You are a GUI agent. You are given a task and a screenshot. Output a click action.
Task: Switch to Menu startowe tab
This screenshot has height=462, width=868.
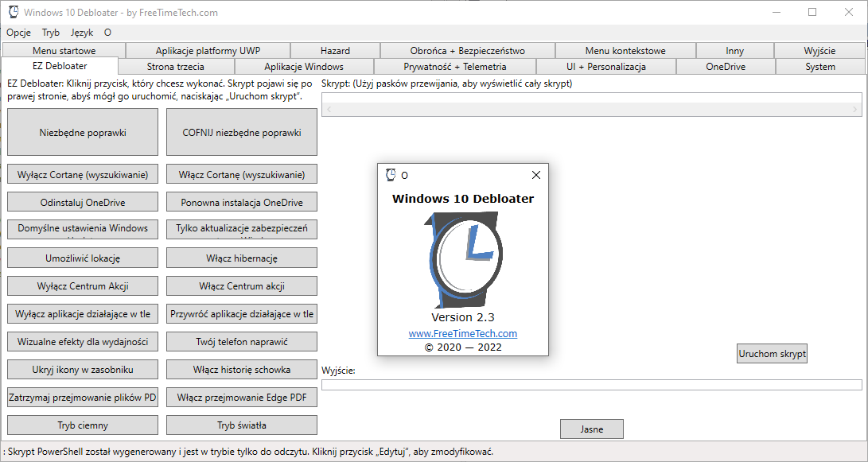[x=64, y=50]
